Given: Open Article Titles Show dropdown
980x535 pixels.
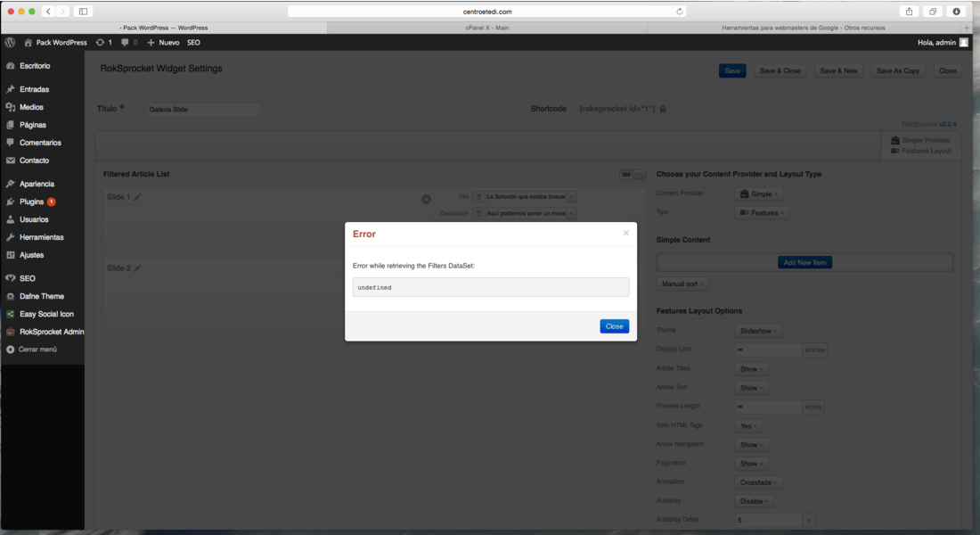Looking at the screenshot, I should (x=752, y=369).
